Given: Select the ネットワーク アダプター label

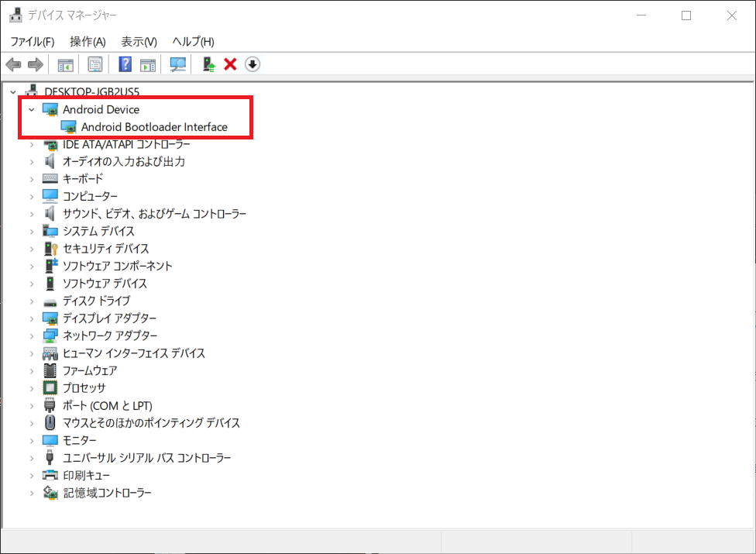Looking at the screenshot, I should [x=110, y=335].
